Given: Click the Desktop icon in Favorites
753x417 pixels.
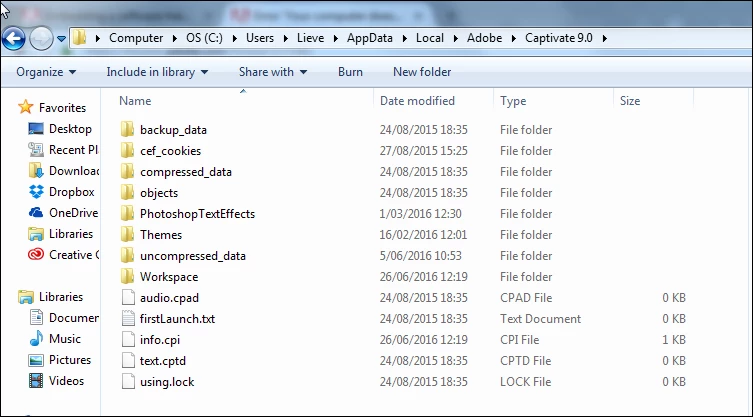Looking at the screenshot, I should pyautogui.click(x=36, y=129).
